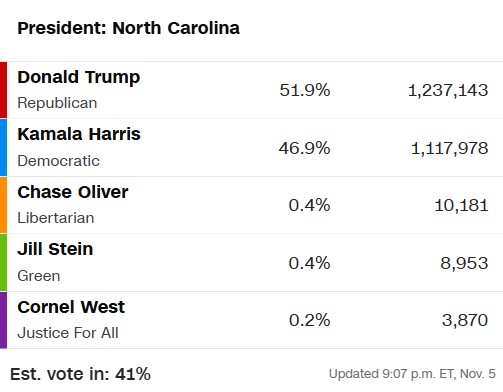Screen dimensions: 503x392
Task: Select the Donald Trump candidate name
Action: (x=79, y=77)
